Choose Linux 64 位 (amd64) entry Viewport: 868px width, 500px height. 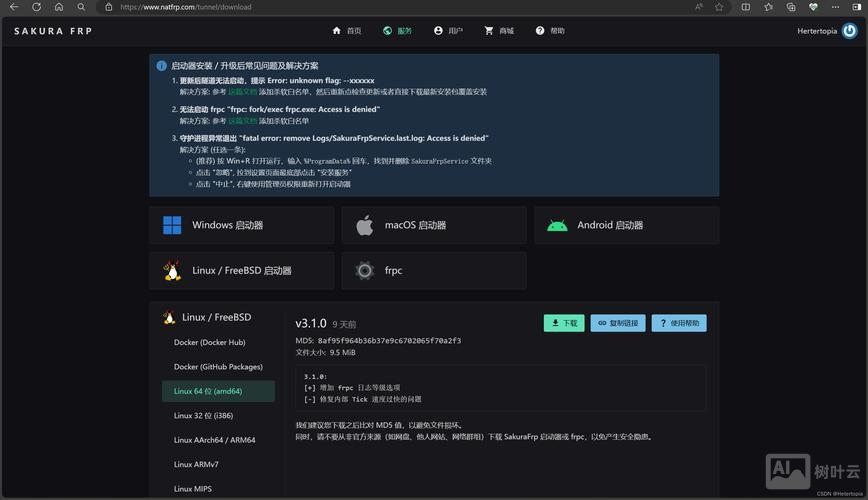[x=218, y=391]
